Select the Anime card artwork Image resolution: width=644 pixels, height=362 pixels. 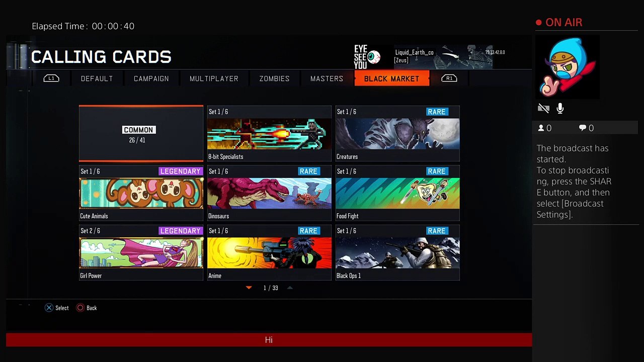point(269,253)
